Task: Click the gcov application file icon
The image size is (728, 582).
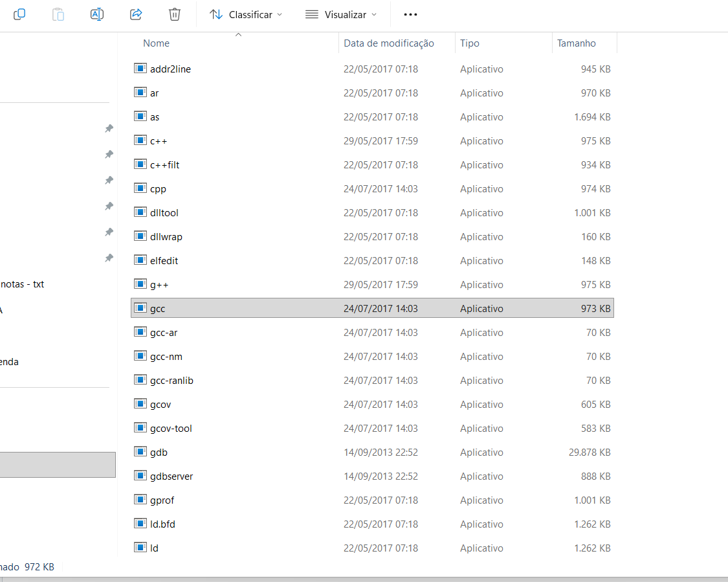Action: [x=140, y=403]
